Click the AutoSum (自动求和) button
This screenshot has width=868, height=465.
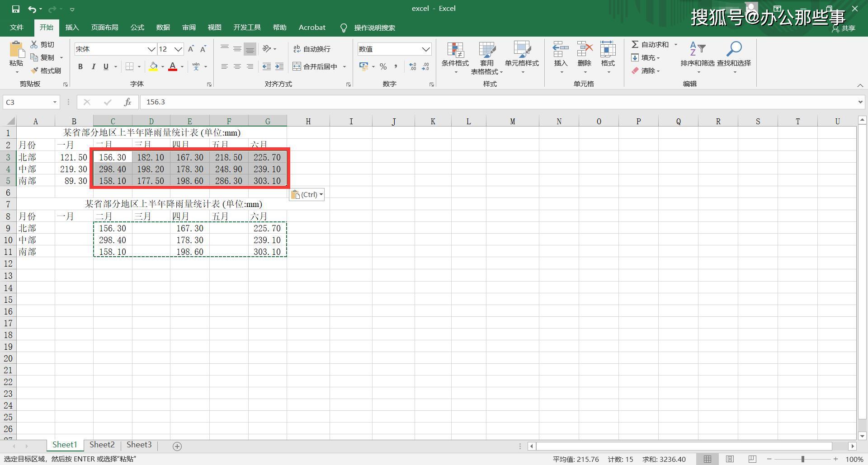tap(650, 44)
